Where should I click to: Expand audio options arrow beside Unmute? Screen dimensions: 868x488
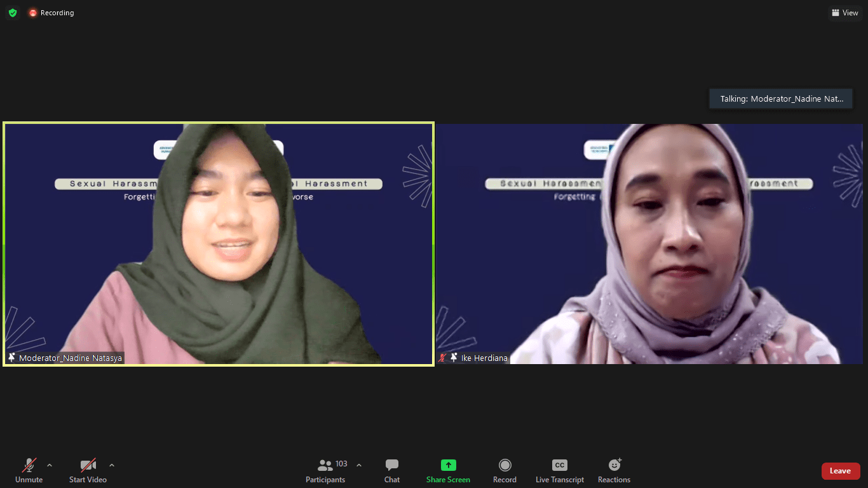50,465
